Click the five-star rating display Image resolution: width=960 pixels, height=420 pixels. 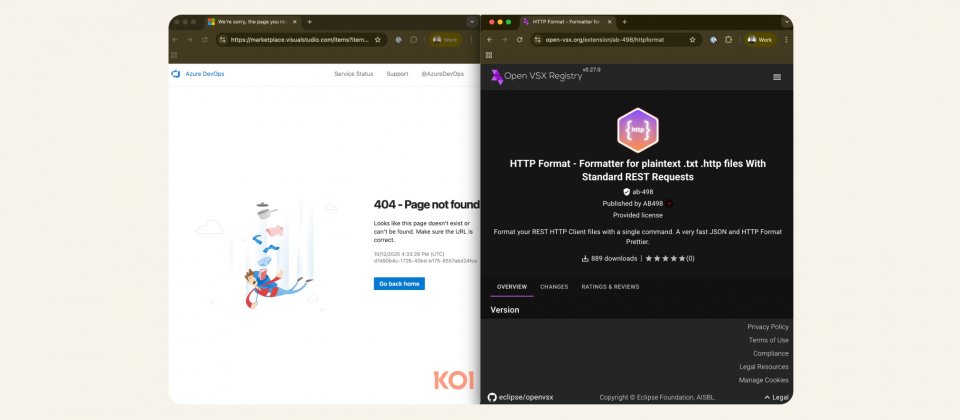667,258
